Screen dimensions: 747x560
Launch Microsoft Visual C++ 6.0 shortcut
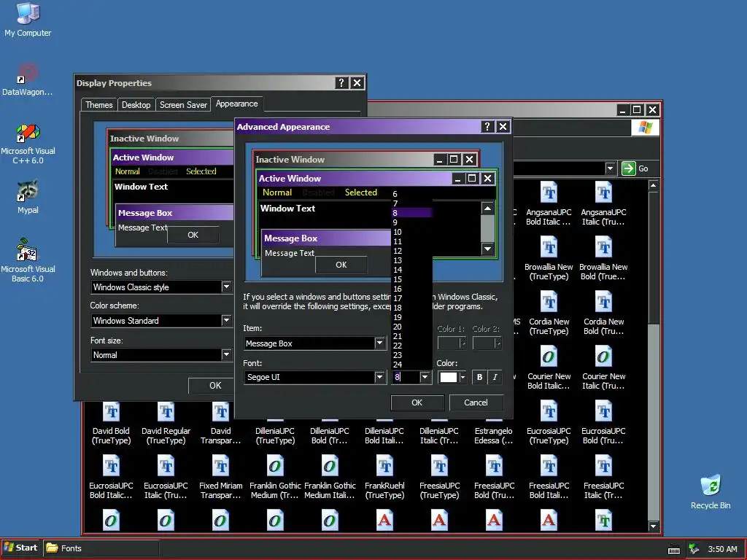tap(28, 144)
